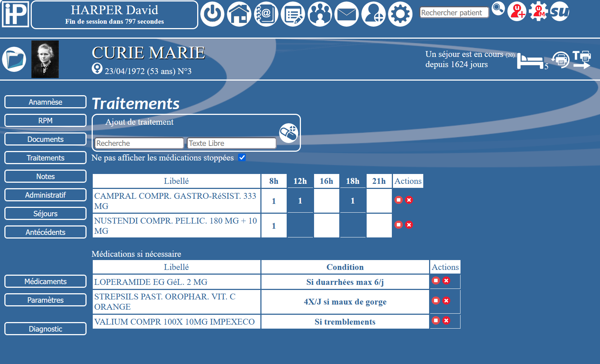Open the Antécédents section
Image resolution: width=600 pixels, height=364 pixels.
tap(45, 232)
